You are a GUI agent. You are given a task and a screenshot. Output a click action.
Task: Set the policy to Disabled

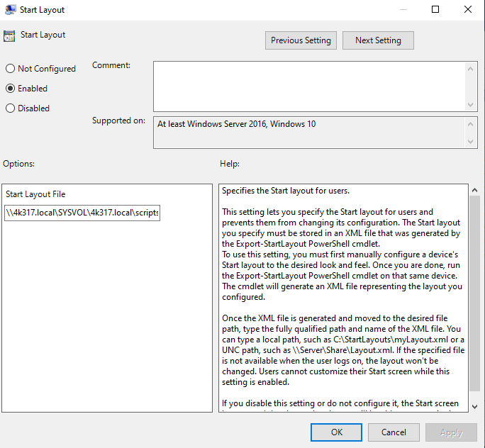point(10,108)
